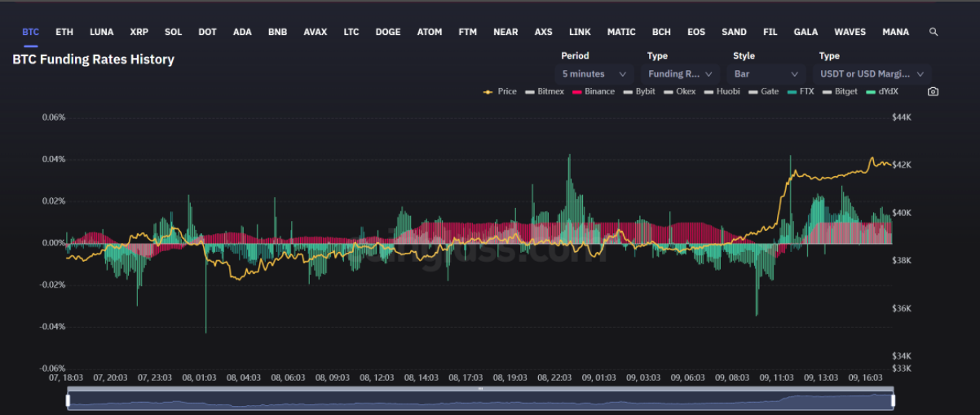Expand the USDT or USD Margin type dropdown
The height and width of the screenshot is (415, 980).
tap(872, 73)
